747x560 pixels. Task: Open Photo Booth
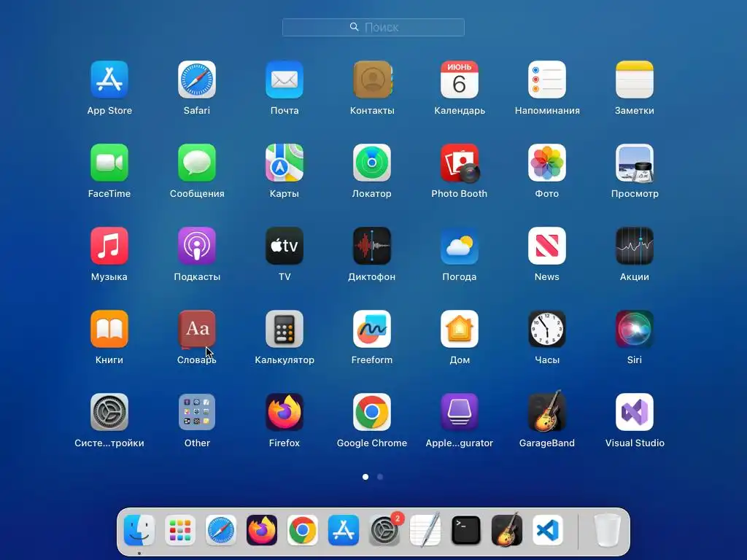[x=460, y=163]
